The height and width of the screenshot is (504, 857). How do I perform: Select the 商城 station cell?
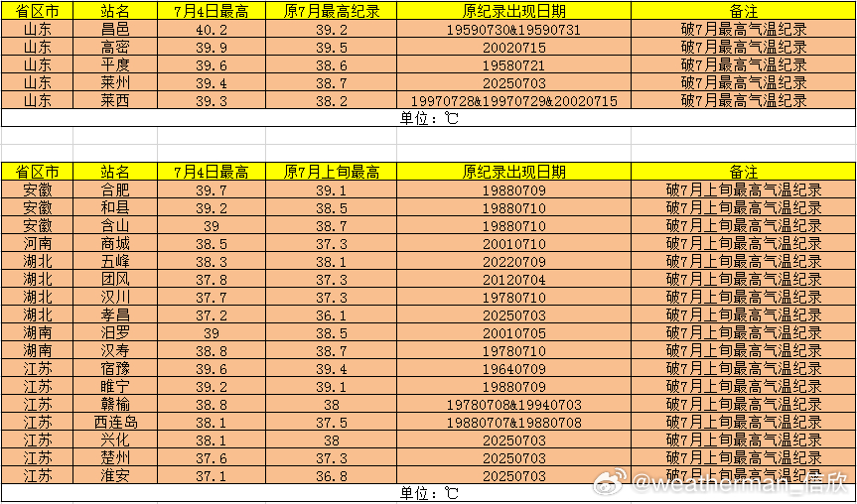pyautogui.click(x=115, y=243)
